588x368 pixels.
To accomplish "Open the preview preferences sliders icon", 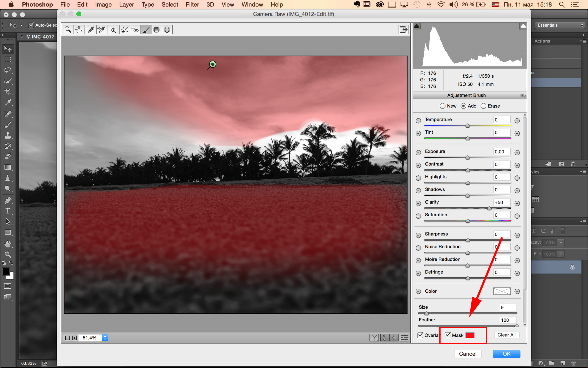I will tap(405, 338).
